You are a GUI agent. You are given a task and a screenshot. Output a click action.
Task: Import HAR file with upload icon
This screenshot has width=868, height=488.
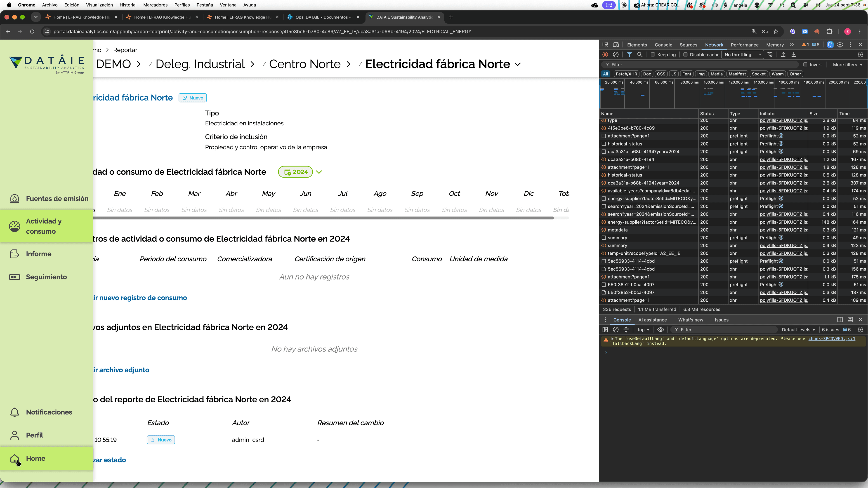783,54
